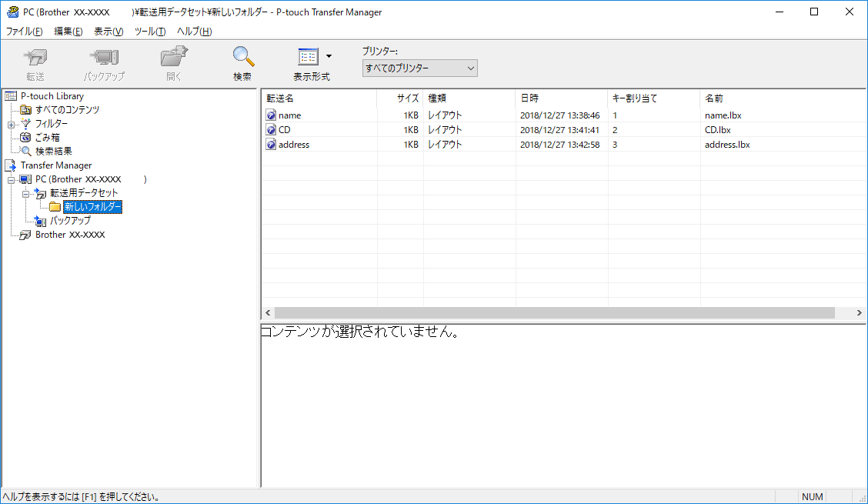Viewport: 868px width, 504px height.
Task: Click the horizontal scrollbar right arrow
Action: coord(859,313)
